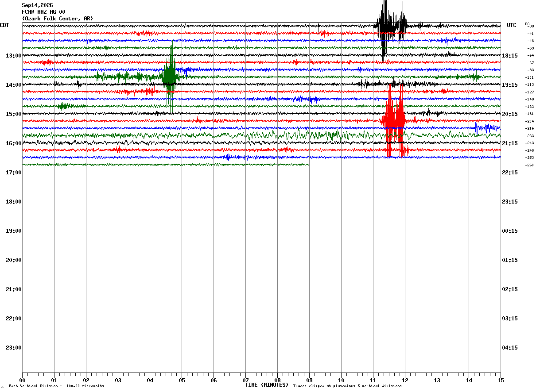This screenshot has height=392, width=536.
Task: Select the 13:00 CDT hour marker
Action: pyautogui.click(x=14, y=56)
